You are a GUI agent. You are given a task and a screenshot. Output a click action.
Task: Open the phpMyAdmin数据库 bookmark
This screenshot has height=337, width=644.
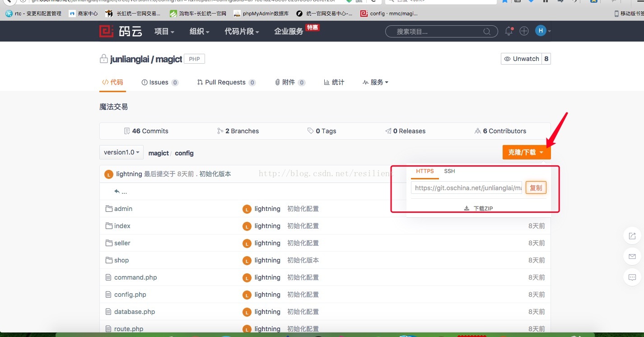point(261,14)
